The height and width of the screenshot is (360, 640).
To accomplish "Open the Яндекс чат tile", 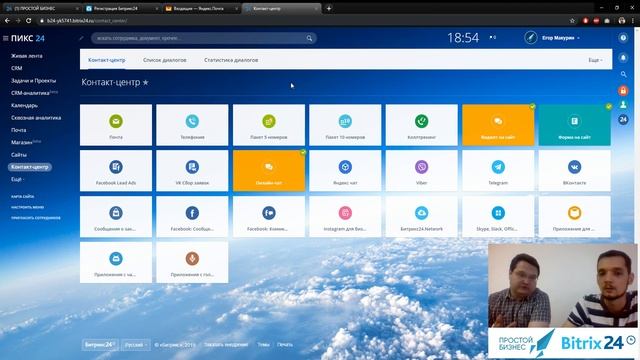I will pos(345,171).
